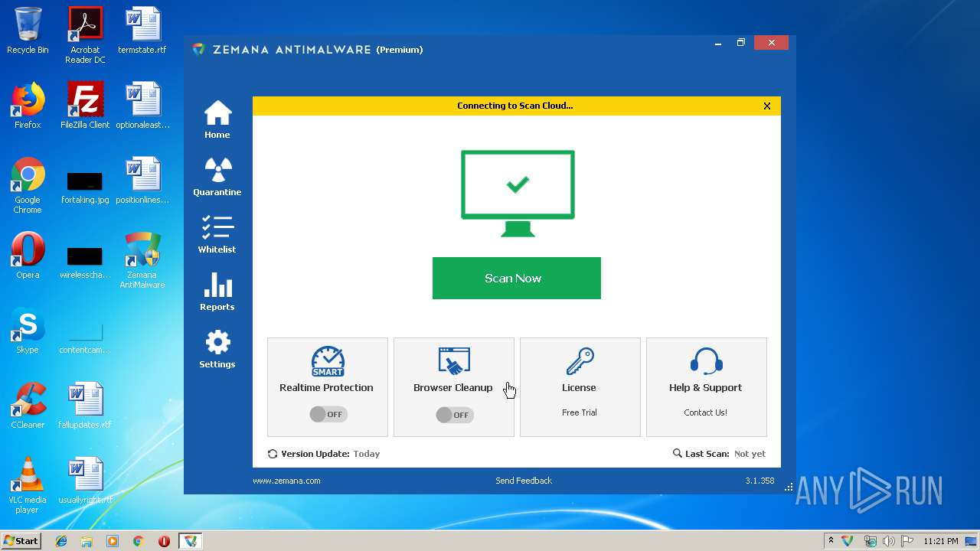This screenshot has width=980, height=551.
Task: Open the Google Chrome desktop shortcut
Action: point(28,185)
